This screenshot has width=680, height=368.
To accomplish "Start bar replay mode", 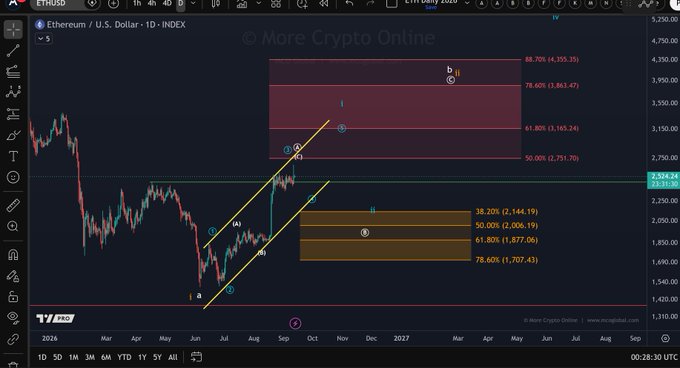I will click(x=324, y=4).
